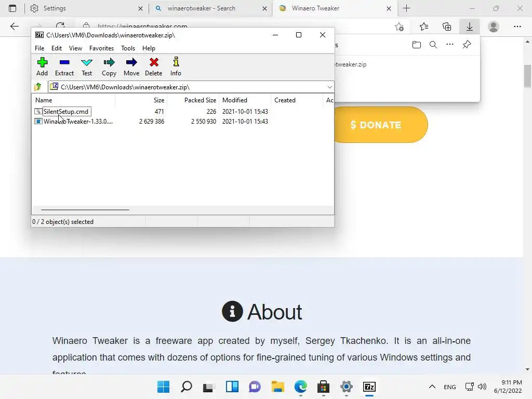This screenshot has height=399, width=532.
Task: Open the Favorites list icon
Action: (x=424, y=26)
